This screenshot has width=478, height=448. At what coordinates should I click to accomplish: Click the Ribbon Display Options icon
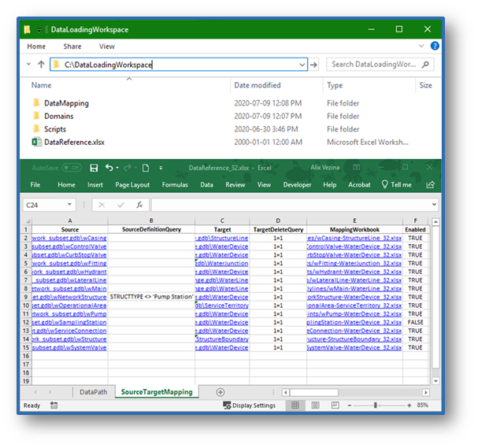click(x=357, y=167)
